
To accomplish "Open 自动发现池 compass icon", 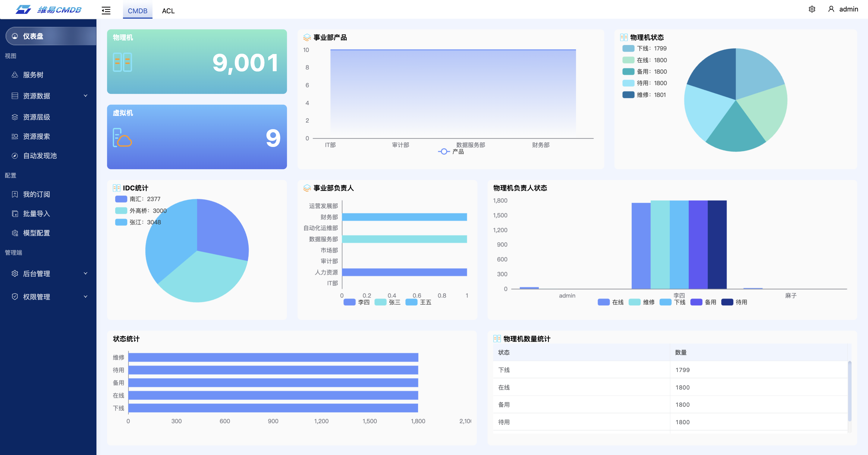I will tap(15, 156).
